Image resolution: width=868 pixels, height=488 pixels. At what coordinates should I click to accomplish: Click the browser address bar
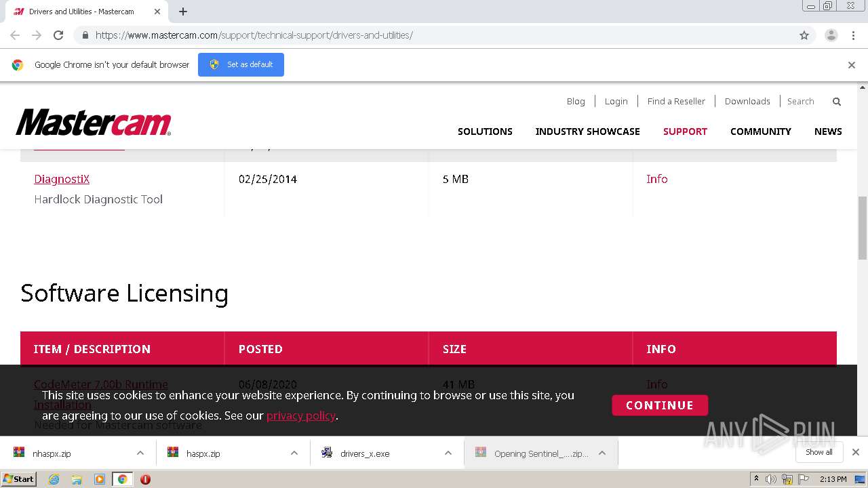click(x=434, y=35)
